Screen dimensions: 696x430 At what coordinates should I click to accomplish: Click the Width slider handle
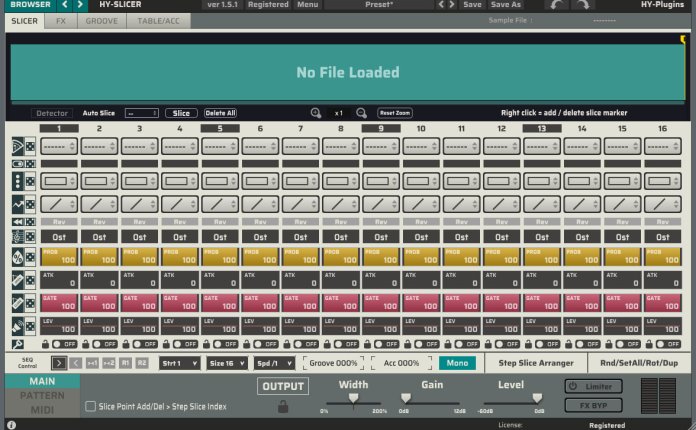(353, 398)
